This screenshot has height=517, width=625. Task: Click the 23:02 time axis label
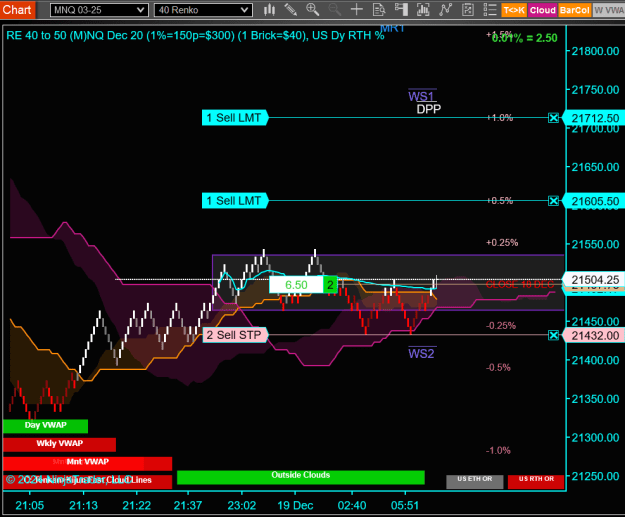point(242,505)
